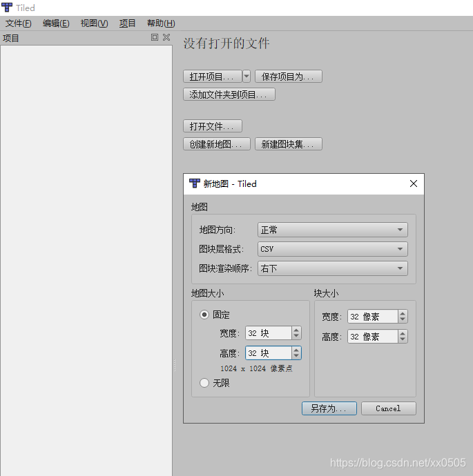Image resolution: width=473 pixels, height=476 pixels.
Task: Click the 另存为... button in dialog
Action: (x=329, y=408)
